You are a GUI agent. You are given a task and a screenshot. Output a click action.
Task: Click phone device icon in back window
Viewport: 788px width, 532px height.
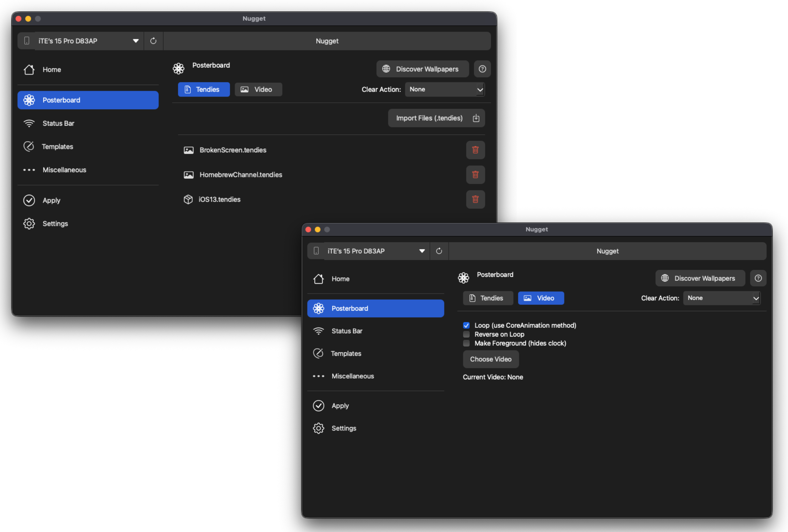[27, 41]
